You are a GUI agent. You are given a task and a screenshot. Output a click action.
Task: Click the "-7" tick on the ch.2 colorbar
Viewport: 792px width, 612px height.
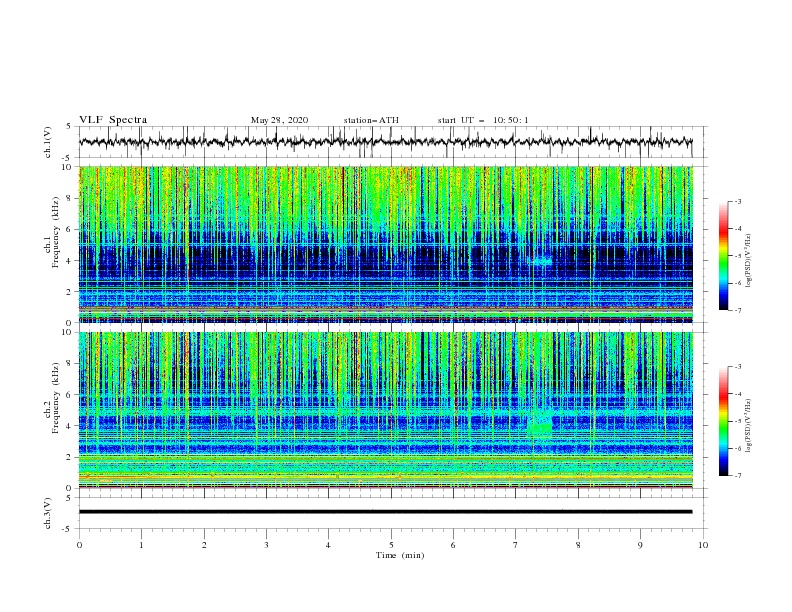(738, 475)
